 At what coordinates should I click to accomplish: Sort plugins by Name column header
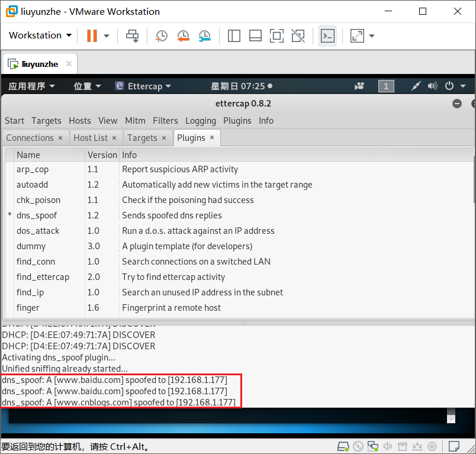pos(49,154)
